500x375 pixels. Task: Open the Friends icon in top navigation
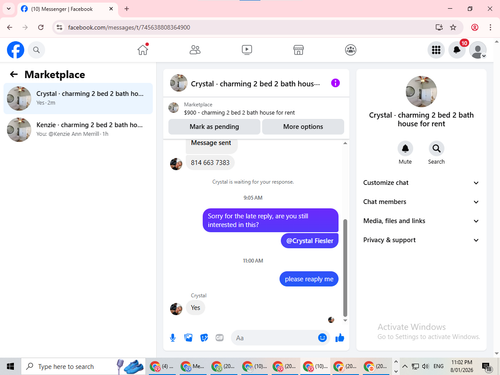[x=195, y=50]
